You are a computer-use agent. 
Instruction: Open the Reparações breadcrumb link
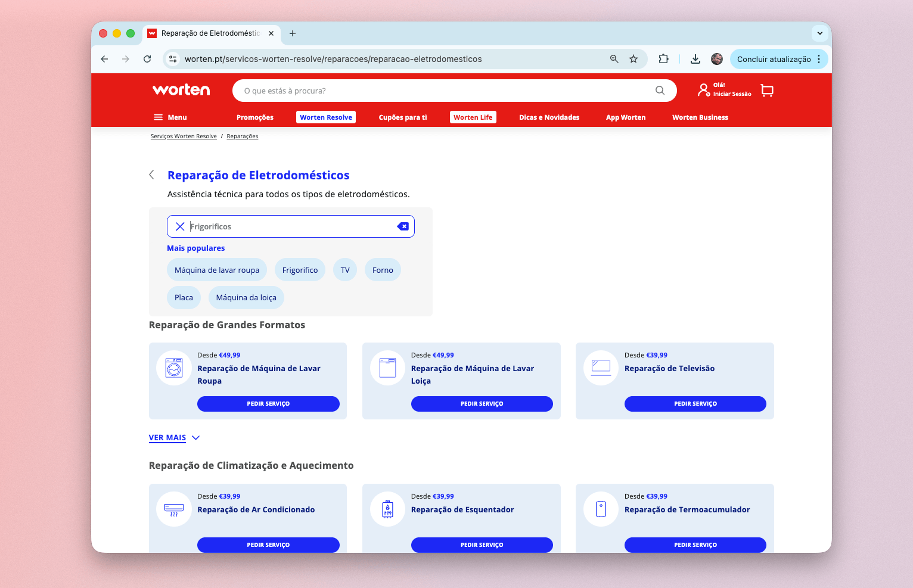click(x=242, y=136)
